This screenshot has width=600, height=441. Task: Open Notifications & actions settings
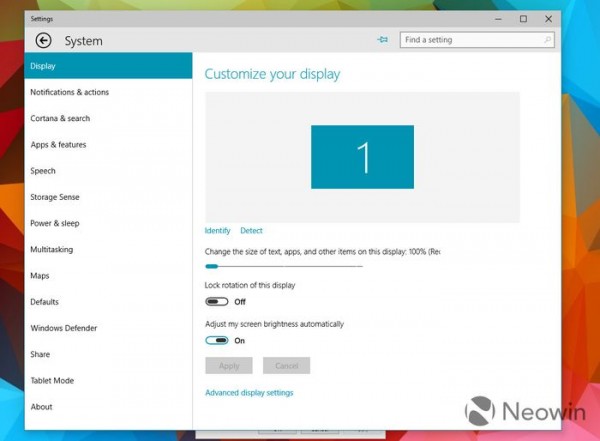pyautogui.click(x=70, y=92)
